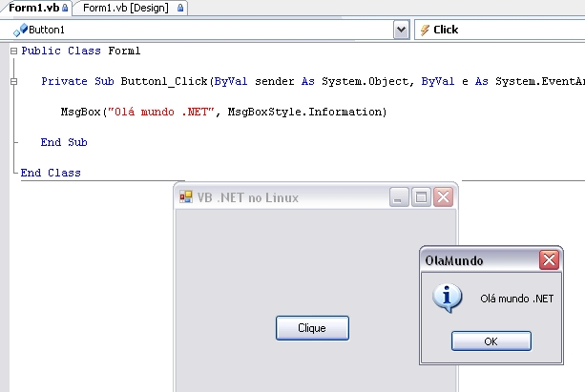The height and width of the screenshot is (392, 585).
Task: Click the lock icon on Form1.vb tab
Action: click(x=65, y=8)
